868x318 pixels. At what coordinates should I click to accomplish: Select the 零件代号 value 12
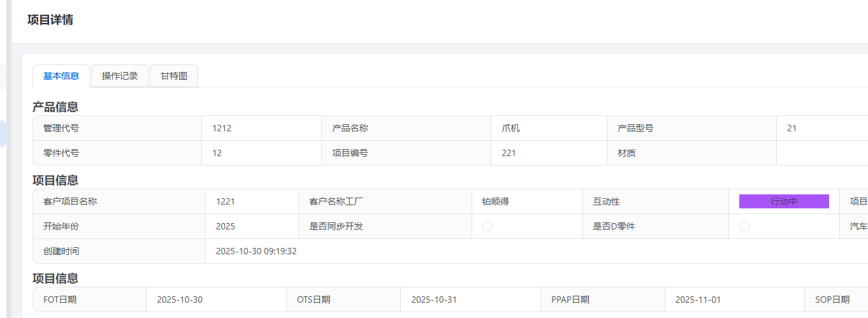pos(217,153)
